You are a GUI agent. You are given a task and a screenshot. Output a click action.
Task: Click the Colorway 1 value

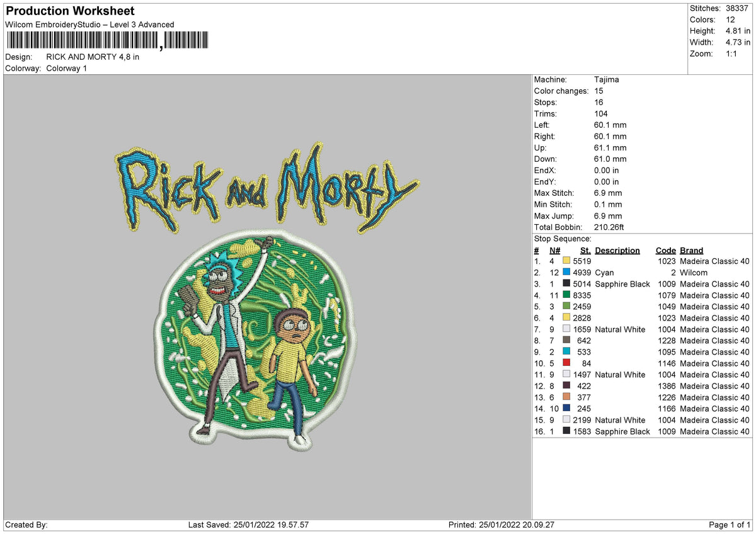(x=67, y=68)
